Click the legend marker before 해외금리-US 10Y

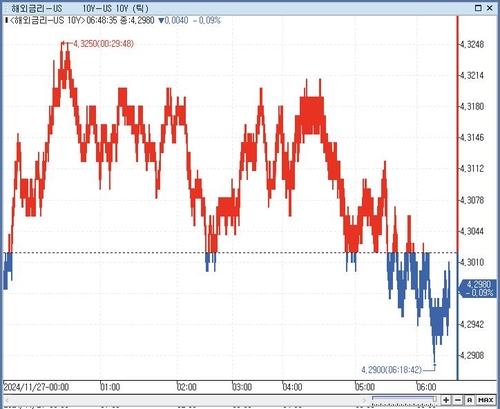(x=6, y=20)
